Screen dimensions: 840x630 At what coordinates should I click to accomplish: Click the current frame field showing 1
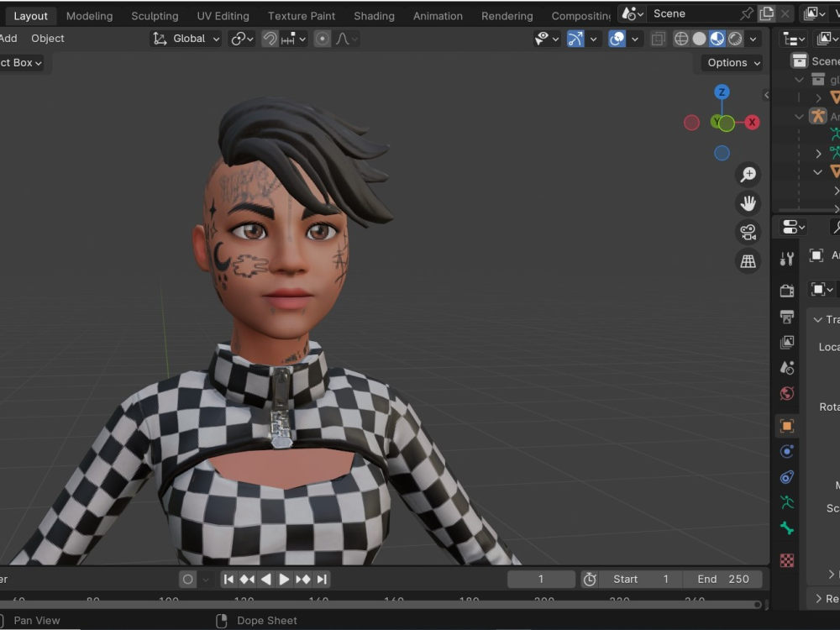click(541, 579)
